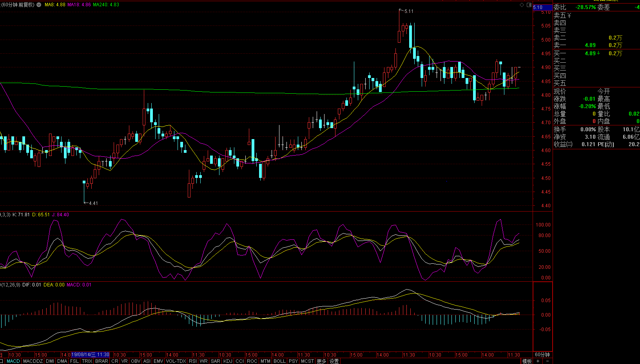The width and height of the screenshot is (640, 364).
Task: Select the BRAR indicator tab
Action: (x=102, y=361)
